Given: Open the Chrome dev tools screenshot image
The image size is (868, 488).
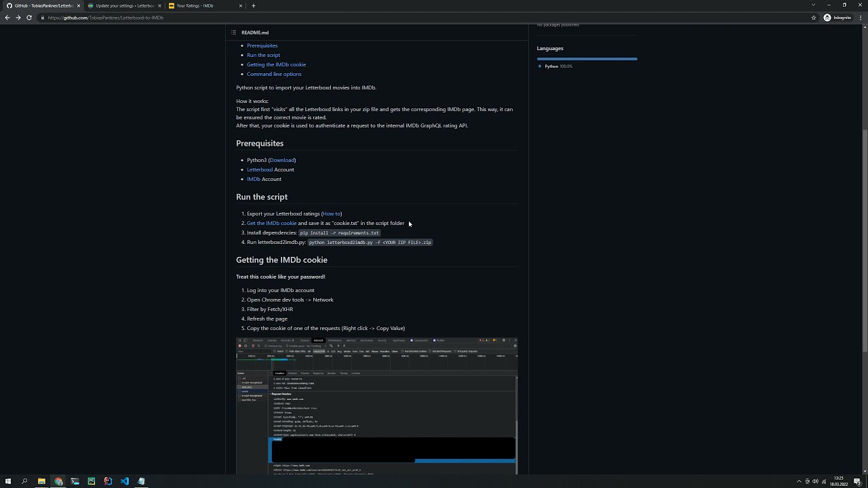Looking at the screenshot, I should (x=376, y=405).
